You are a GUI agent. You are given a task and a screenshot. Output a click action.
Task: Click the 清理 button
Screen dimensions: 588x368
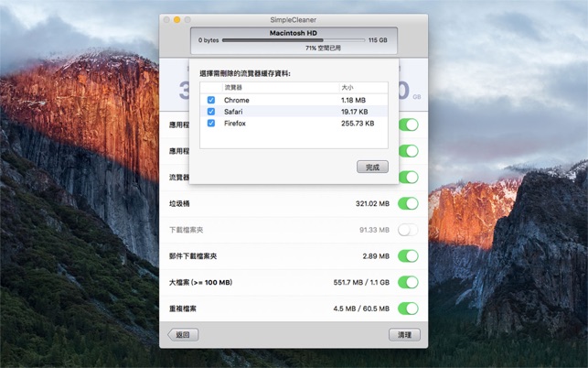404,334
